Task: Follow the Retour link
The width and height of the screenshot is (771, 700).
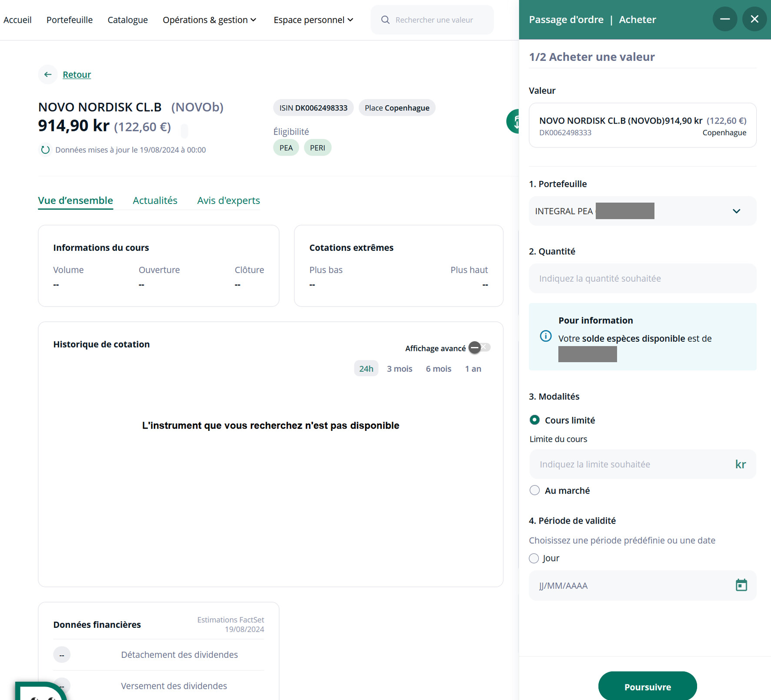Action: [77, 74]
